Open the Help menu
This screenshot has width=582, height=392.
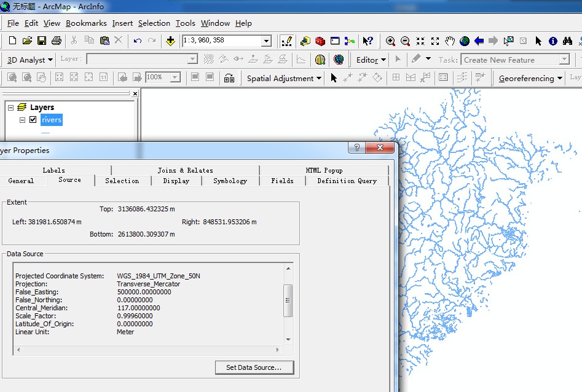point(243,23)
